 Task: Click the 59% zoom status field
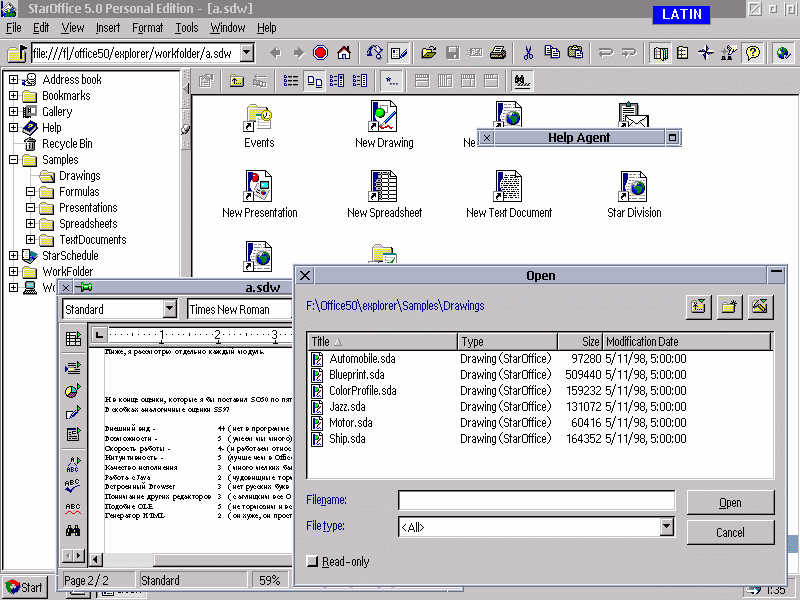(x=269, y=580)
